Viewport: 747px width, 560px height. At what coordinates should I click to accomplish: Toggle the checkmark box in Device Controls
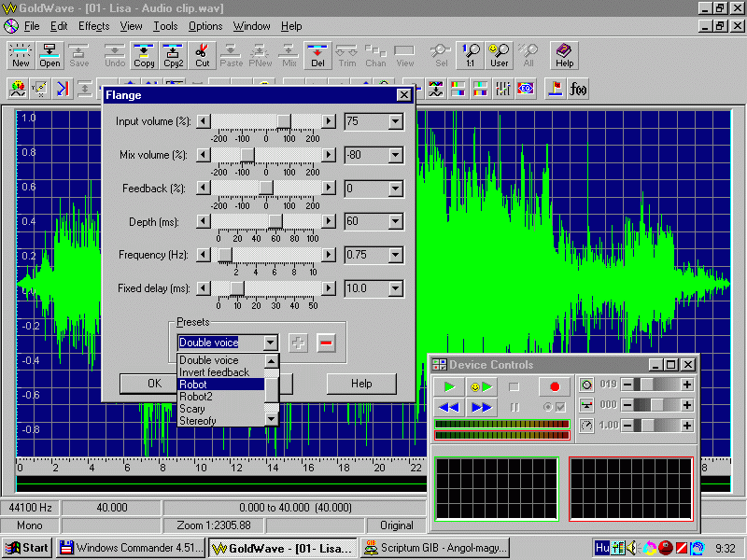560,407
